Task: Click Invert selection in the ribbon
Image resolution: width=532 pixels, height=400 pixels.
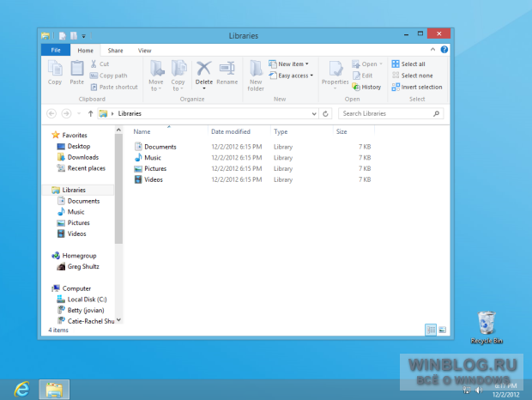Action: [x=417, y=88]
